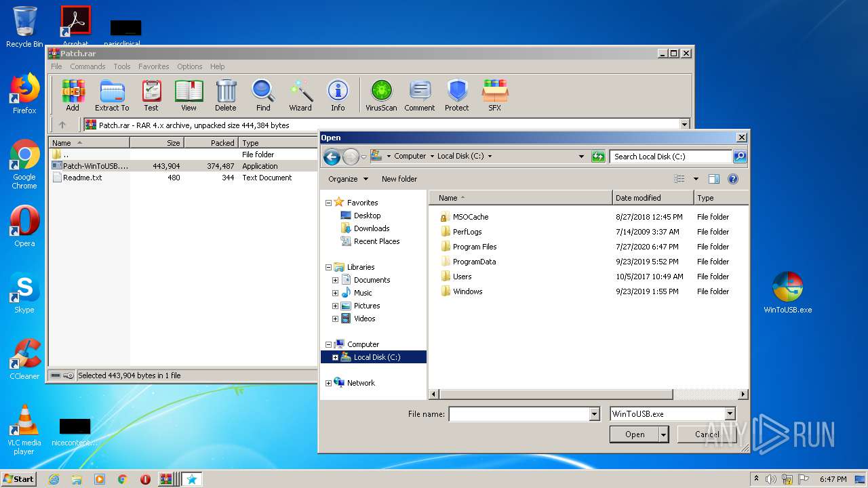Select the Users folder
The height and width of the screenshot is (488, 868).
coord(462,277)
